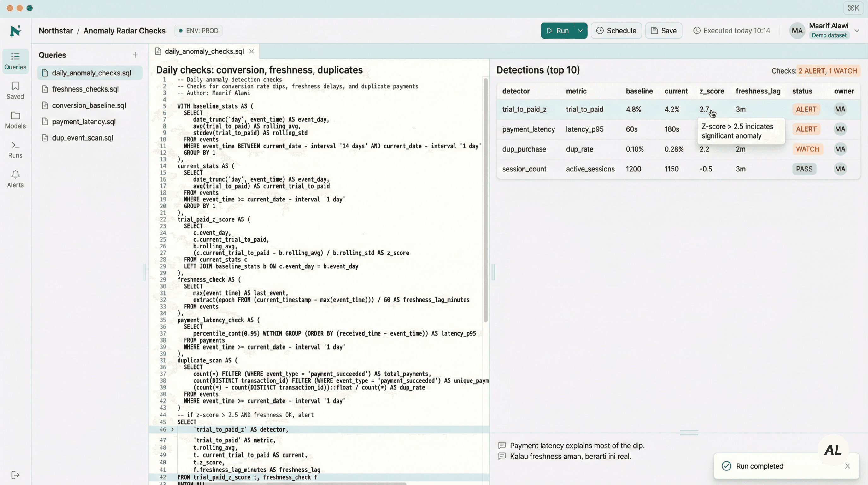The height and width of the screenshot is (485, 868).
Task: Expand the Maarif Alawi account menu
Action: coord(857,31)
